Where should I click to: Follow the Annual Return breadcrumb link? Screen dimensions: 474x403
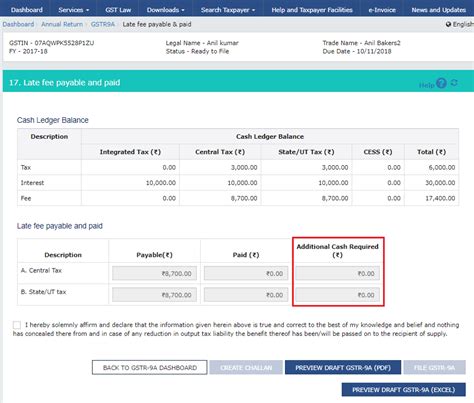click(62, 24)
